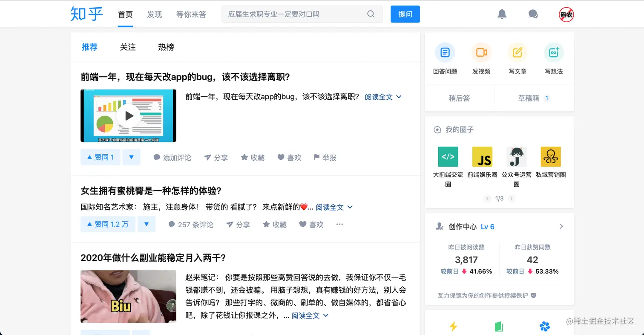
Task: Downvote the 蜜桃臀 post
Action: click(147, 224)
